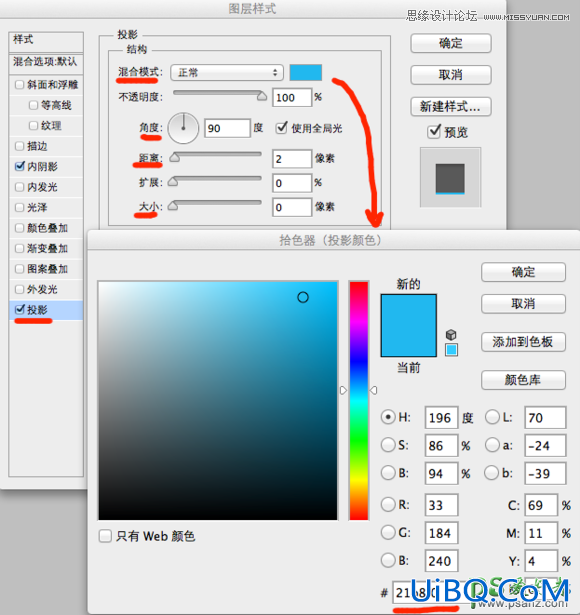Open the drop shadow color swatch
Image resolution: width=580 pixels, height=615 pixels.
(x=305, y=73)
